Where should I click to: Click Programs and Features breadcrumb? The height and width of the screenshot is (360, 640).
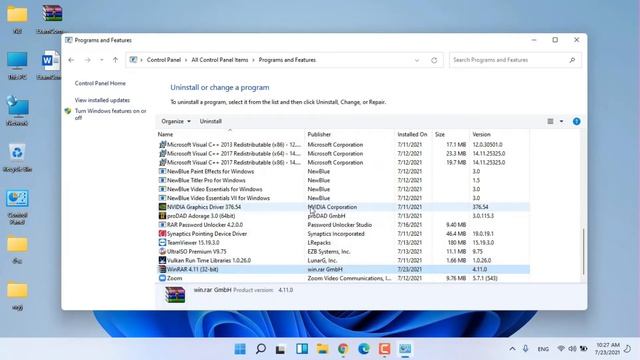point(287,60)
